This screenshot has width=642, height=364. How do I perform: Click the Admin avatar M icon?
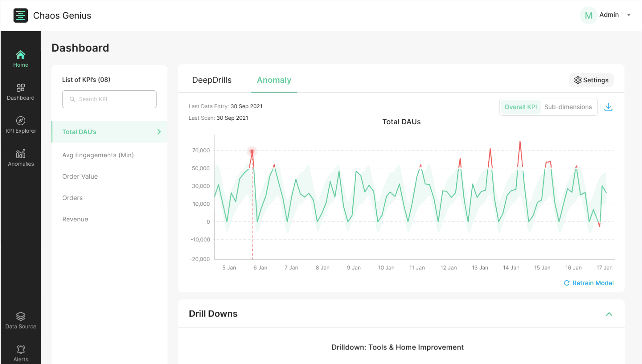[589, 15]
